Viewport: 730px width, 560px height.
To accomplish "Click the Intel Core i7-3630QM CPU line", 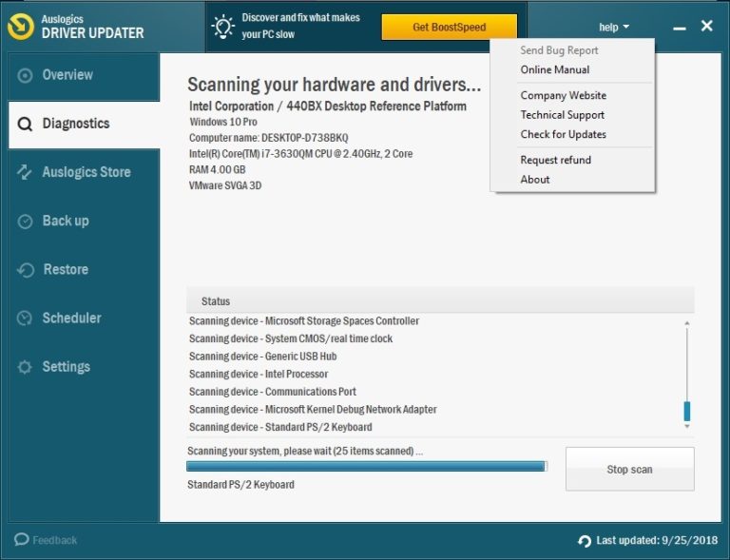I will pyautogui.click(x=300, y=154).
